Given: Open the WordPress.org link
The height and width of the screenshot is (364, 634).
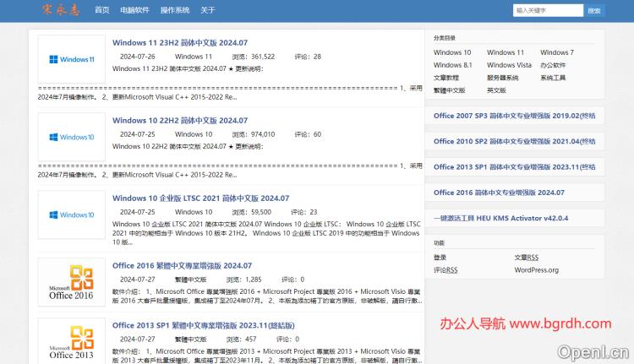Looking at the screenshot, I should 536,269.
